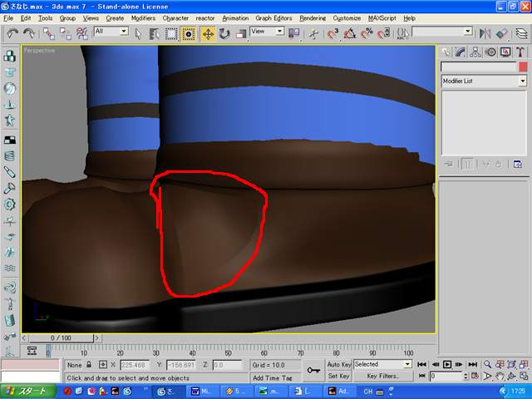Viewport: 532px width, 399px height.
Task: Open the reference coordinate View dropdown
Action: click(267, 32)
